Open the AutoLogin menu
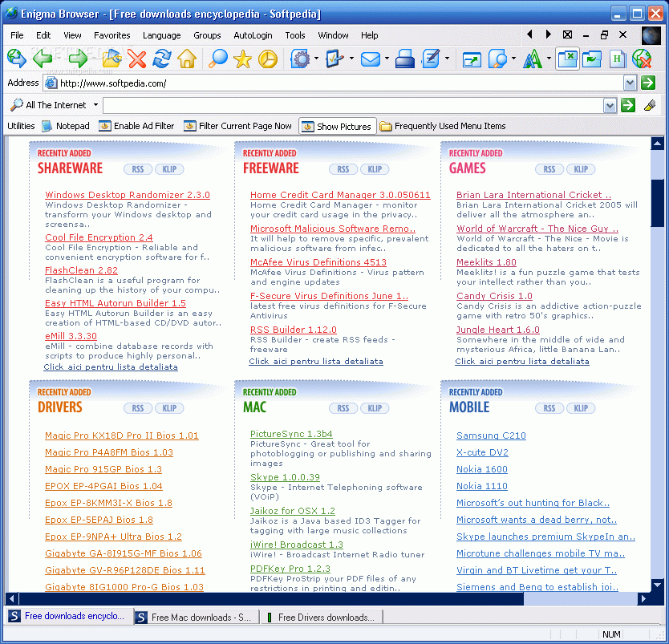Viewport: 669px width, 644px height. pos(253,35)
